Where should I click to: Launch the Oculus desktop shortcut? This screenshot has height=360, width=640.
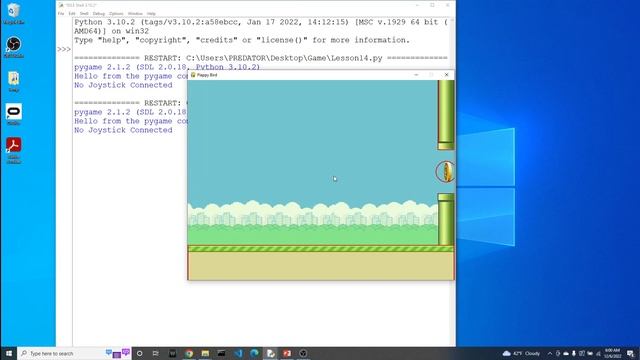(x=13, y=114)
